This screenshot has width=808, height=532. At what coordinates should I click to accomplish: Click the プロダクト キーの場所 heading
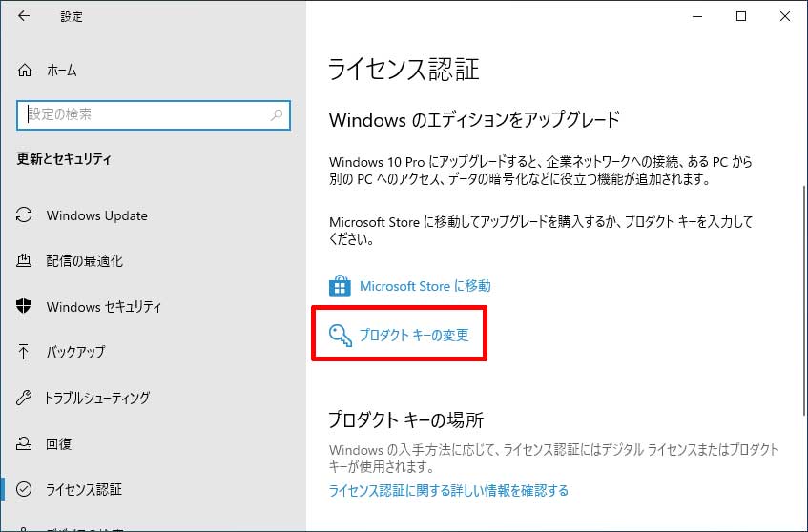tap(406, 420)
